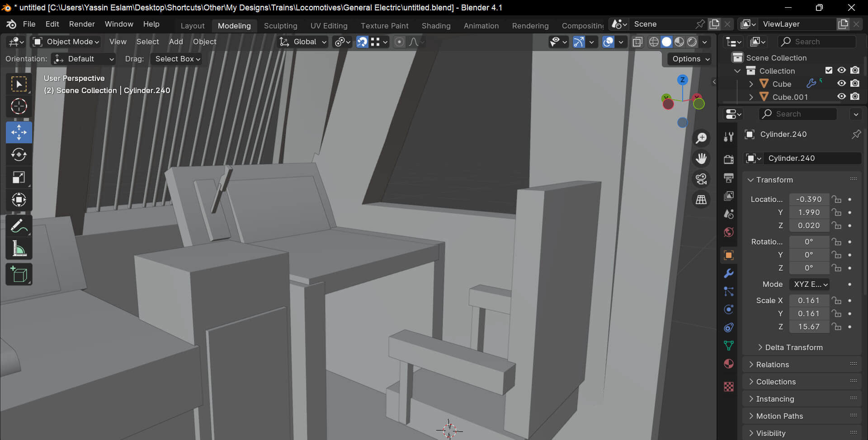Hide the Cube object in outliner

click(841, 84)
